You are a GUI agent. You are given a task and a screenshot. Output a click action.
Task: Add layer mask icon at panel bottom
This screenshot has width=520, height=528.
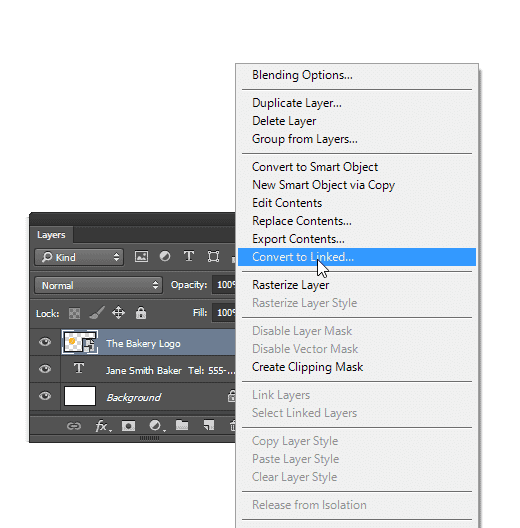tap(128, 426)
